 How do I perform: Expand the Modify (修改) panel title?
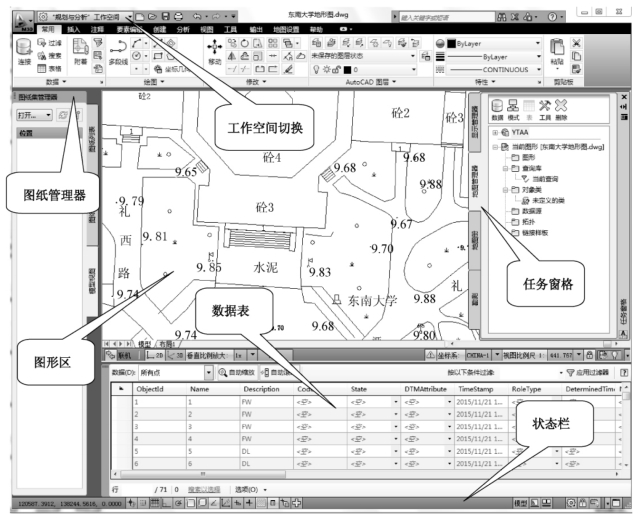pyautogui.click(x=256, y=82)
